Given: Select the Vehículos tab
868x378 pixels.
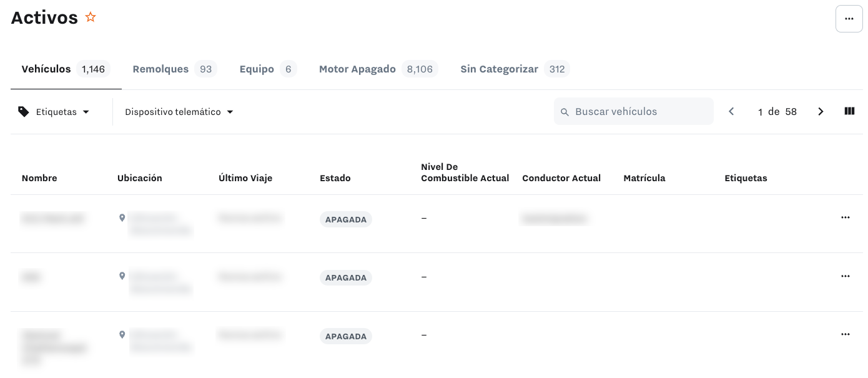Looking at the screenshot, I should tap(66, 69).
